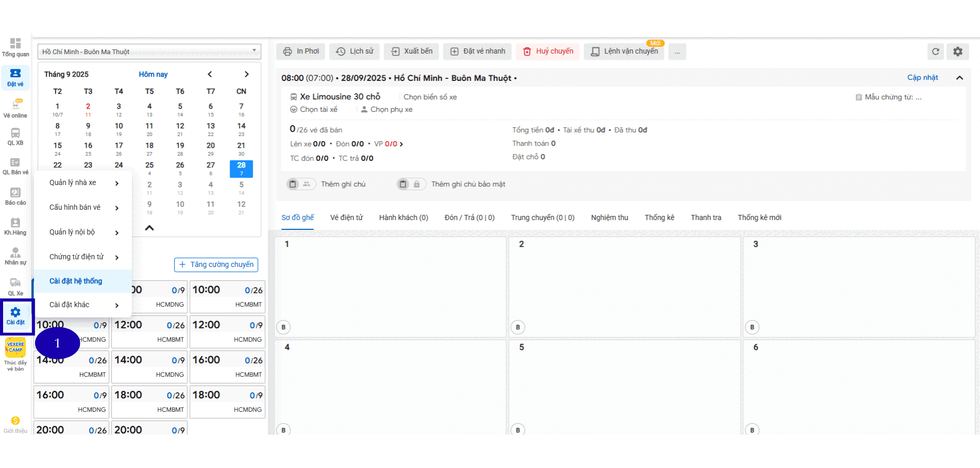Select Cài đặt hệ thống menu item
This screenshot has height=468, width=980.
(76, 281)
